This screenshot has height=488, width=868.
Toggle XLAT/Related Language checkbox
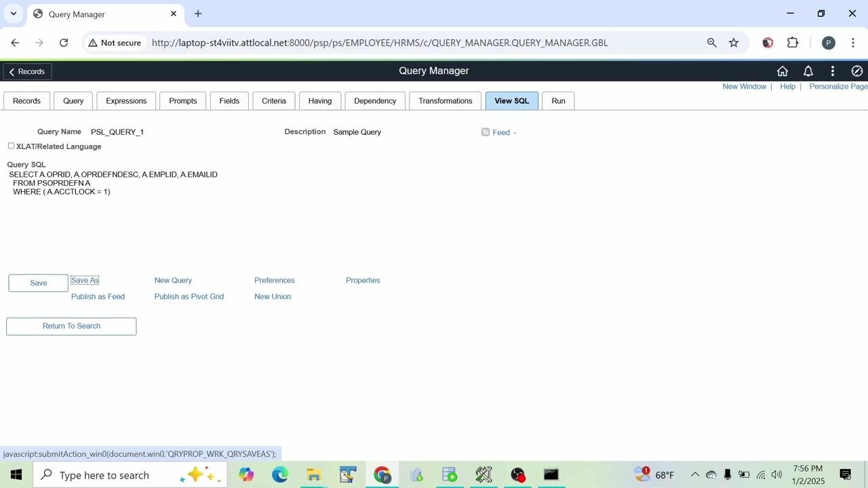tap(11, 146)
